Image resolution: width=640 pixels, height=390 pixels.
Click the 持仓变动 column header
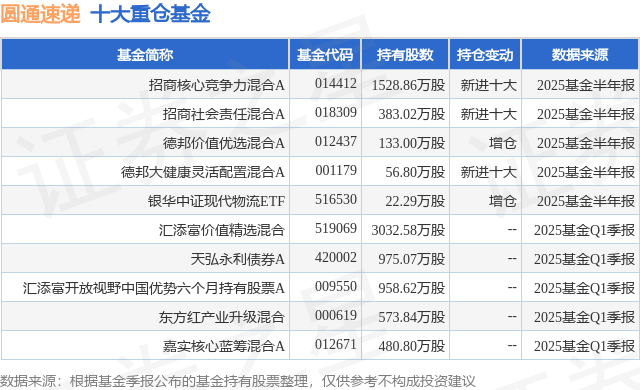click(485, 55)
